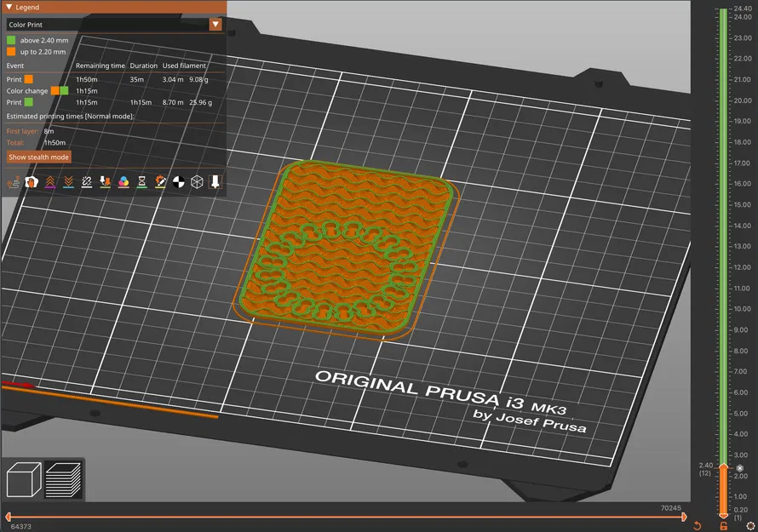Click the '10.00' tick on height scale
The image size is (758, 532).
743,309
